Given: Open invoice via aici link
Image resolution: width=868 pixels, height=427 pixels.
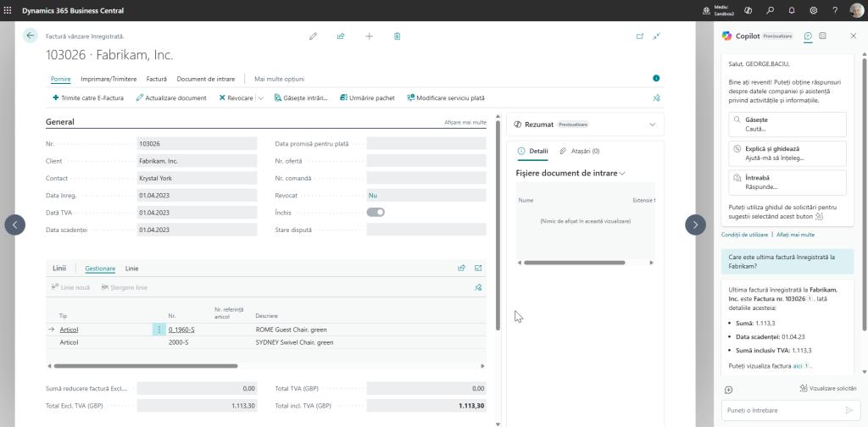Looking at the screenshot, I should point(797,366).
